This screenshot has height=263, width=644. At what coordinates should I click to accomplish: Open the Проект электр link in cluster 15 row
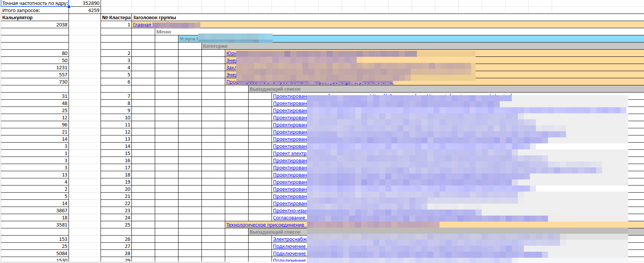click(290, 154)
